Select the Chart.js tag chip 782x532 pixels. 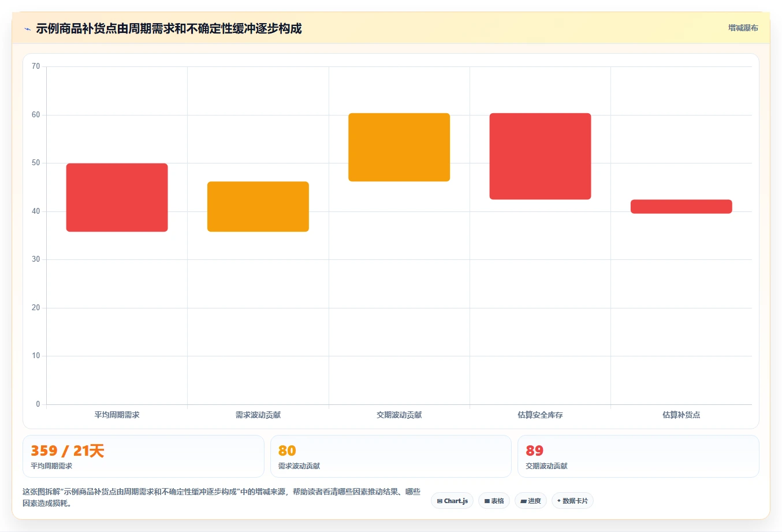(452, 501)
